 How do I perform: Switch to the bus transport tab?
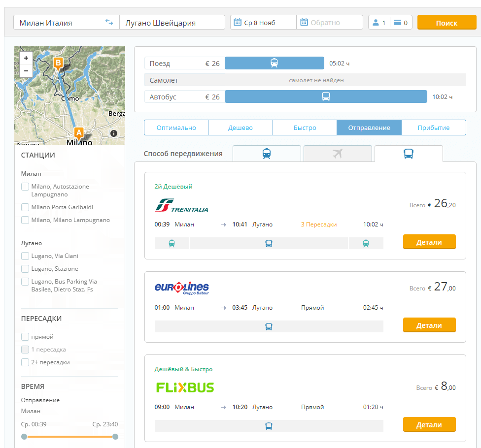[409, 154]
